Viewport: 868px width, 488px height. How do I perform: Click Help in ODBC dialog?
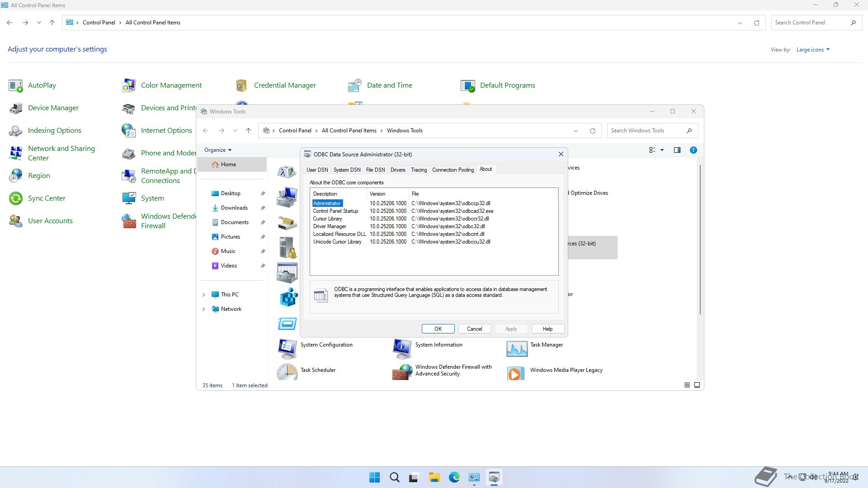coord(547,329)
